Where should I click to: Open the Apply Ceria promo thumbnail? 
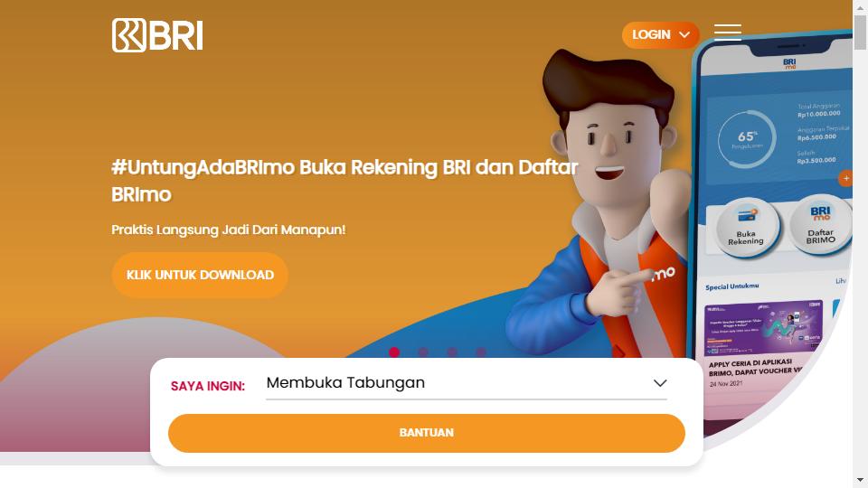tap(763, 328)
